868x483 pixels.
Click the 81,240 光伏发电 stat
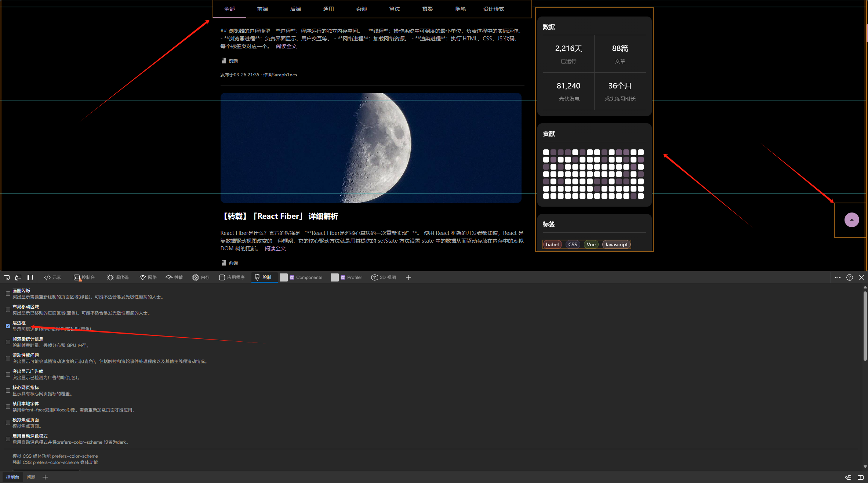click(569, 91)
